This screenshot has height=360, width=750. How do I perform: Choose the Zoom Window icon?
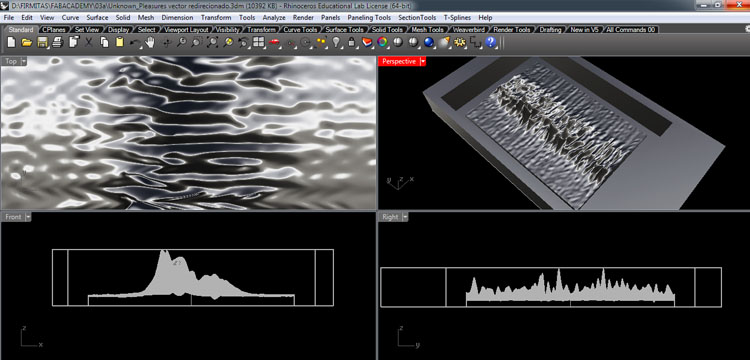click(x=196, y=43)
